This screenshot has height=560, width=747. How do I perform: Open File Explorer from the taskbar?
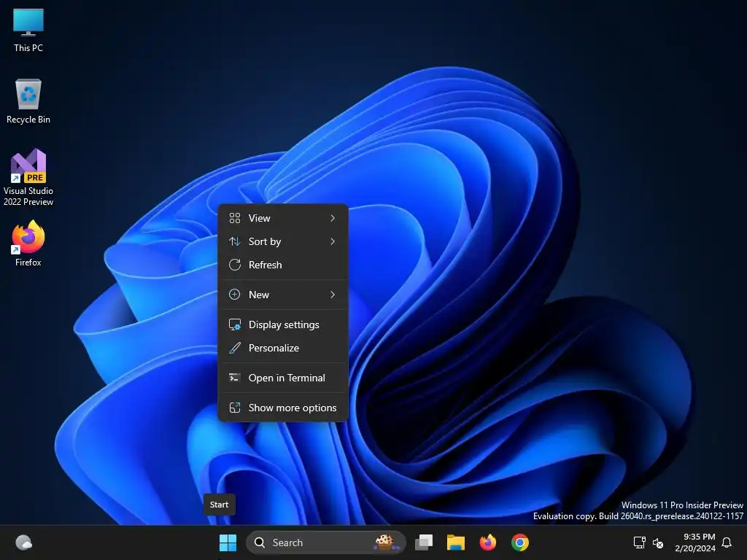click(455, 542)
